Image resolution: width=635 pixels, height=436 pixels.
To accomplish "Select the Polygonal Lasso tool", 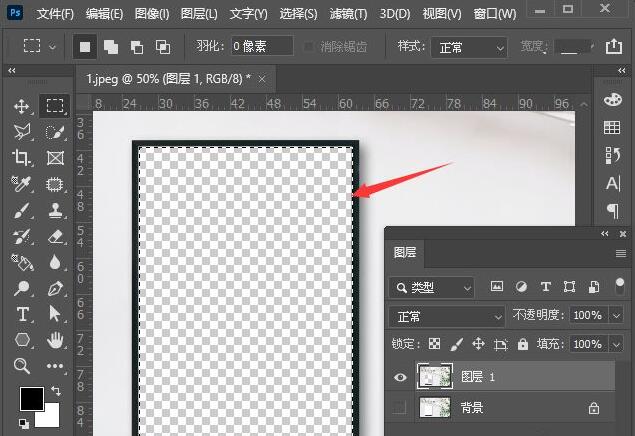I will [21, 132].
